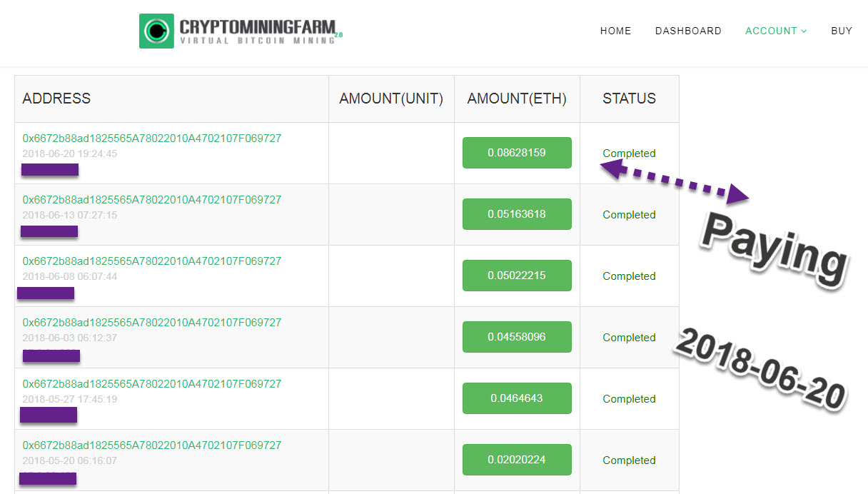This screenshot has width=868, height=494.
Task: Click the 0.02020224 ETH amount button
Action: tap(517, 460)
